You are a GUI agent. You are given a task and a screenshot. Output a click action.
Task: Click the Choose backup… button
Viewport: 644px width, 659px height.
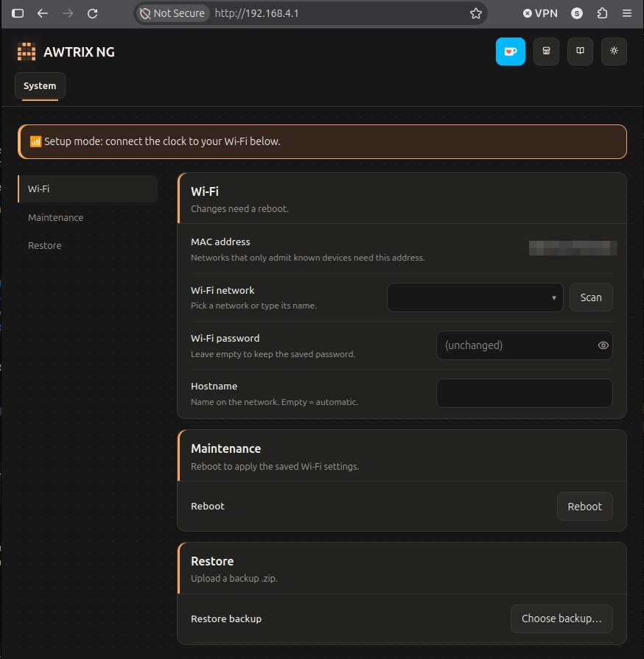pos(561,619)
